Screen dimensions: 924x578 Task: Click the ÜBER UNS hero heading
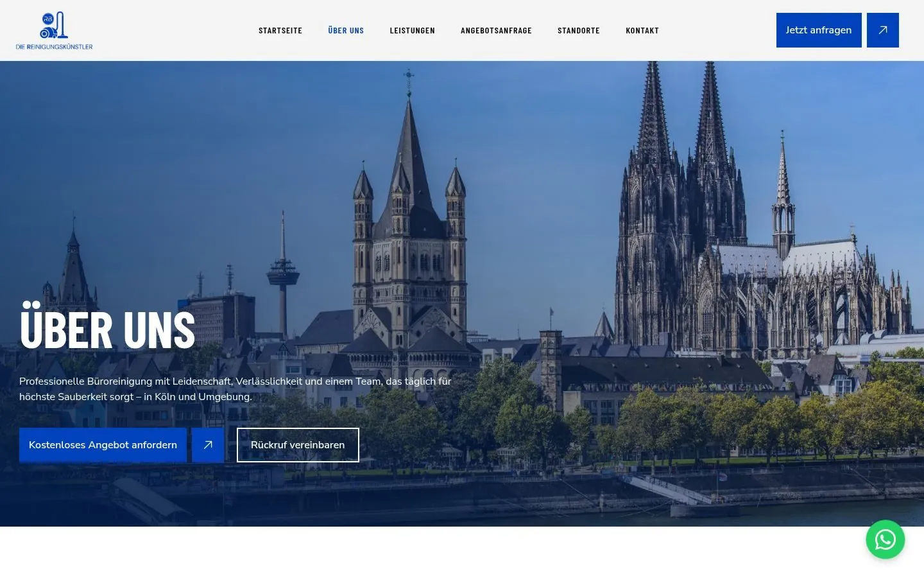click(x=107, y=326)
